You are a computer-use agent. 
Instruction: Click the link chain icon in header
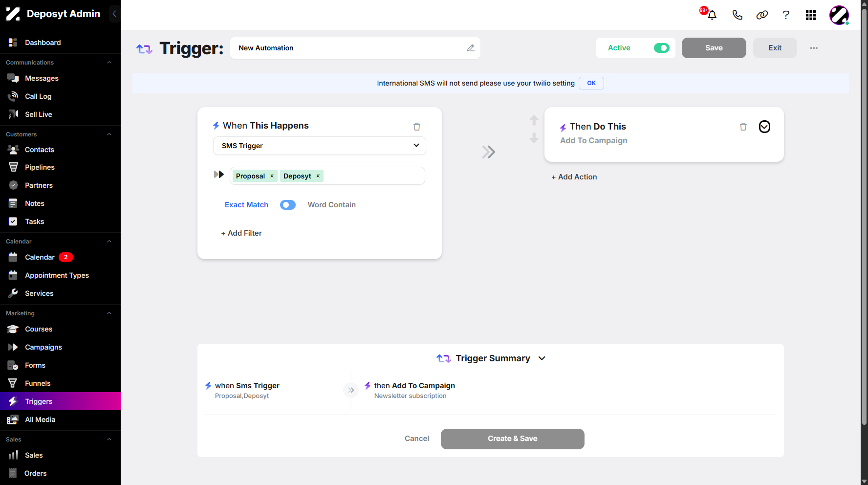point(762,15)
